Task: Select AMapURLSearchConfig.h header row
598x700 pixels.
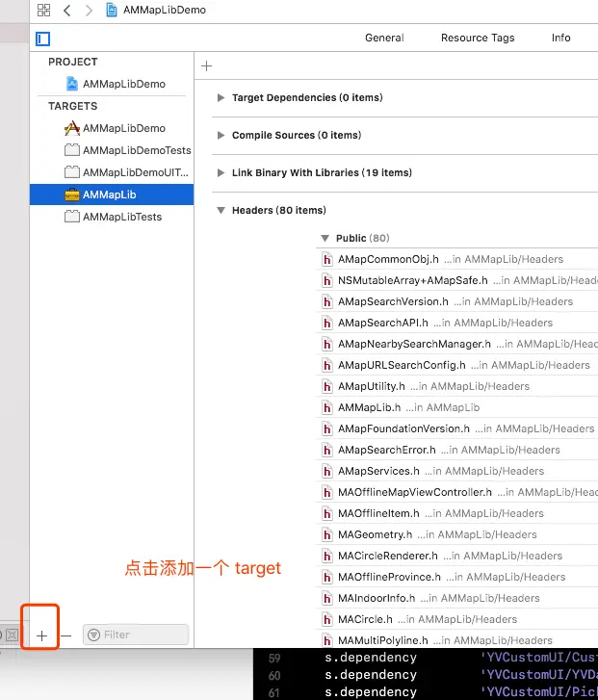Action: pos(456,365)
